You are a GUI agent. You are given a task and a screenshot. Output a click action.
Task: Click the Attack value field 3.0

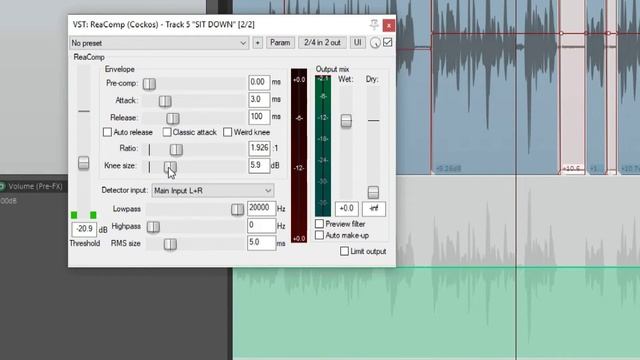click(x=259, y=100)
